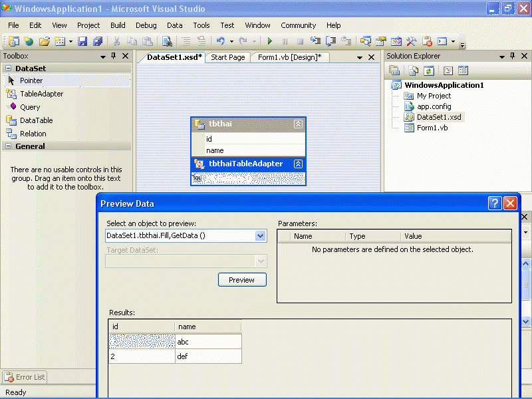Click the Copy toolbar icon
Viewport: 532px width, 399px height.
(132, 41)
